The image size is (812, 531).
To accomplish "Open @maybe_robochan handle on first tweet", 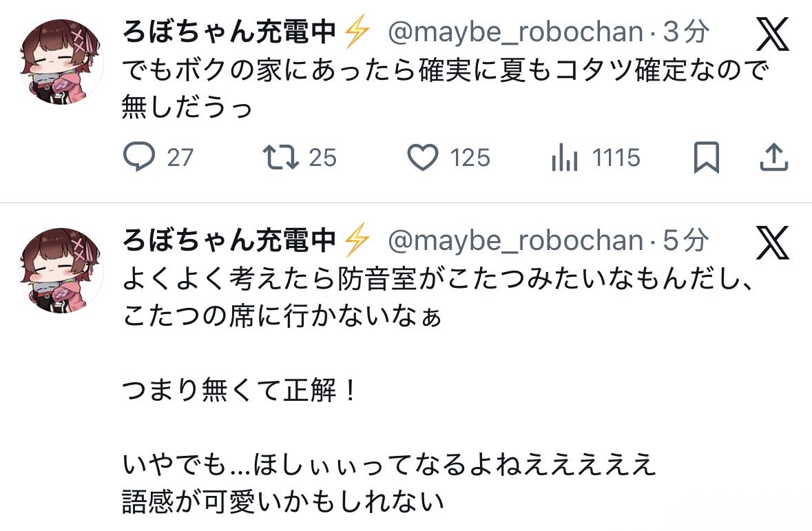I will click(x=515, y=32).
